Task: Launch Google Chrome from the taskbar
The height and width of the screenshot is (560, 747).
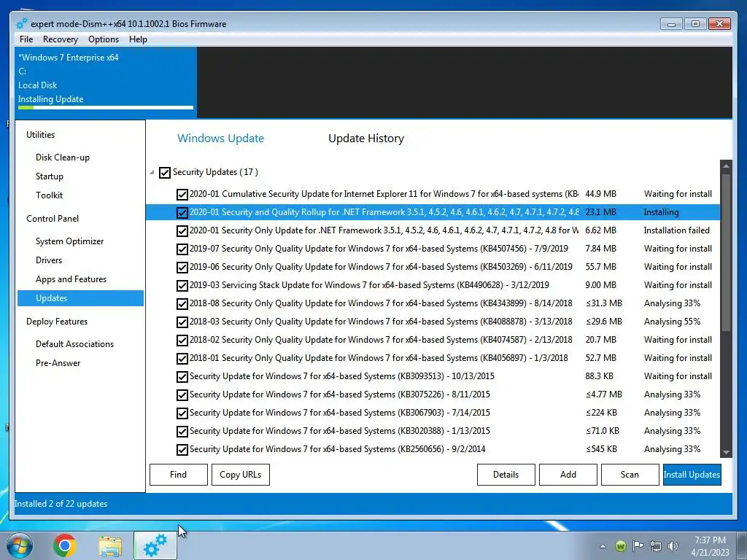Action: point(65,545)
